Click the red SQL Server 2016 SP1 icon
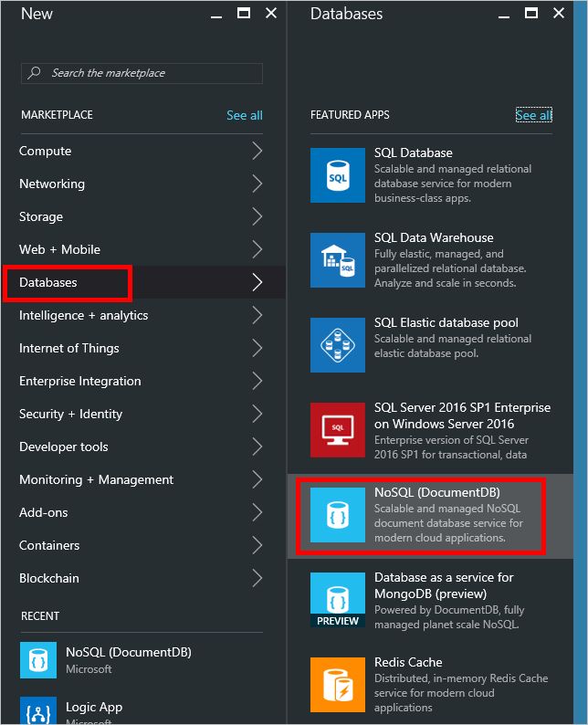Screen dimensions: 588x725 click(x=338, y=430)
